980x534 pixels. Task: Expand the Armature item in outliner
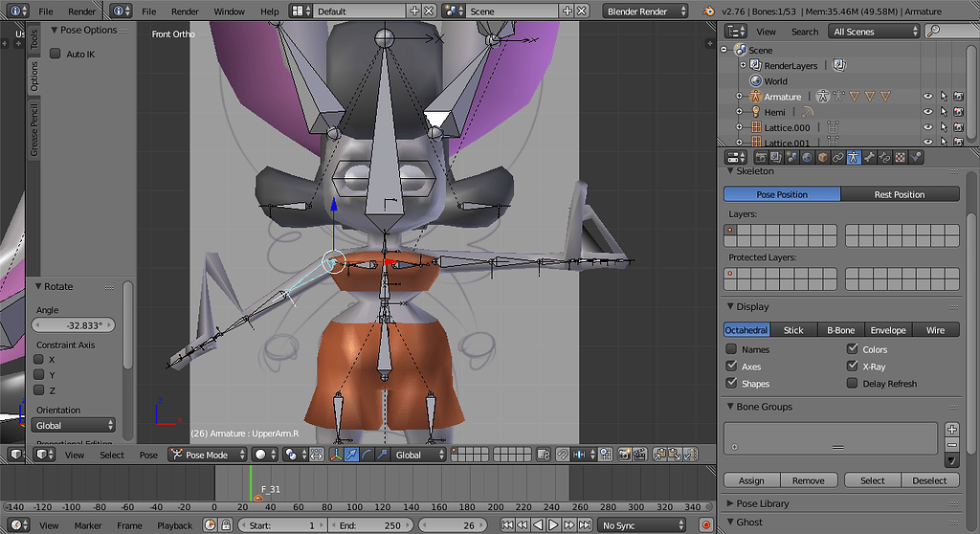click(740, 97)
